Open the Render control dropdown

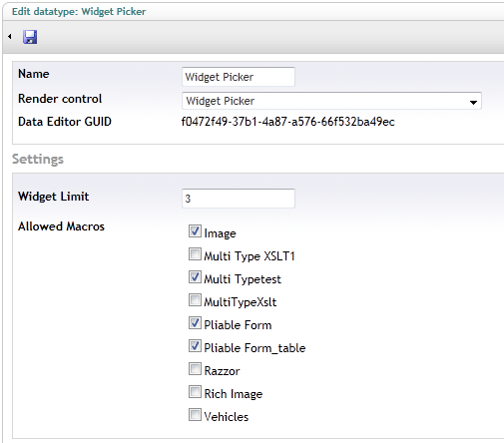pyautogui.click(x=331, y=101)
